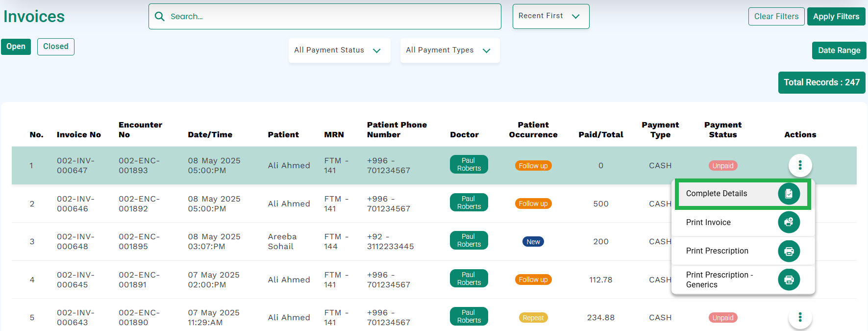Click Paul Roberts badge in row 1
The image size is (868, 331).
coord(469,164)
